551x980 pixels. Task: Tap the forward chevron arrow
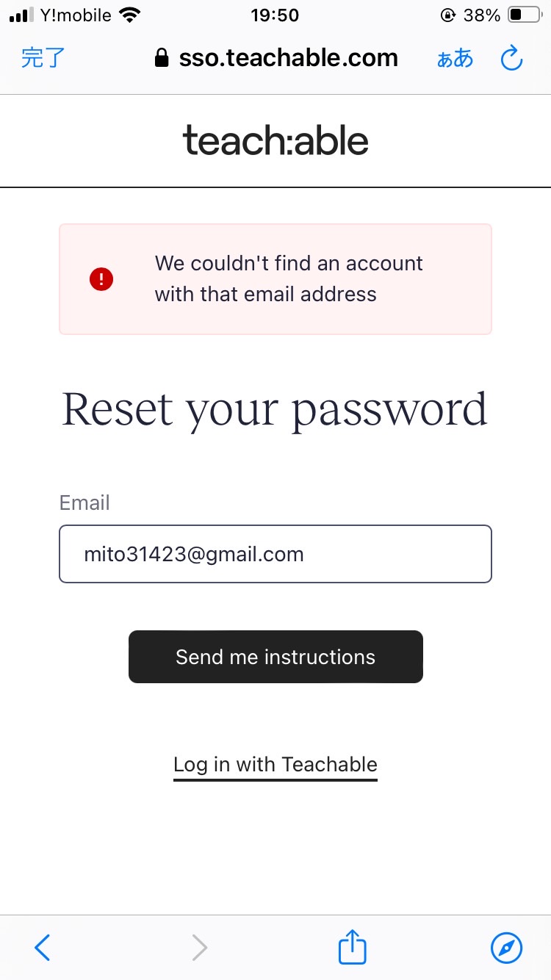click(199, 948)
